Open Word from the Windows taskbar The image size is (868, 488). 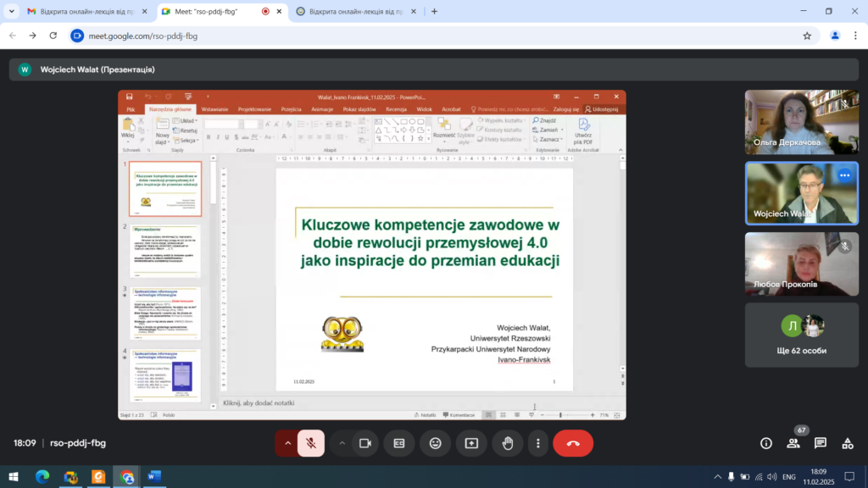click(154, 477)
